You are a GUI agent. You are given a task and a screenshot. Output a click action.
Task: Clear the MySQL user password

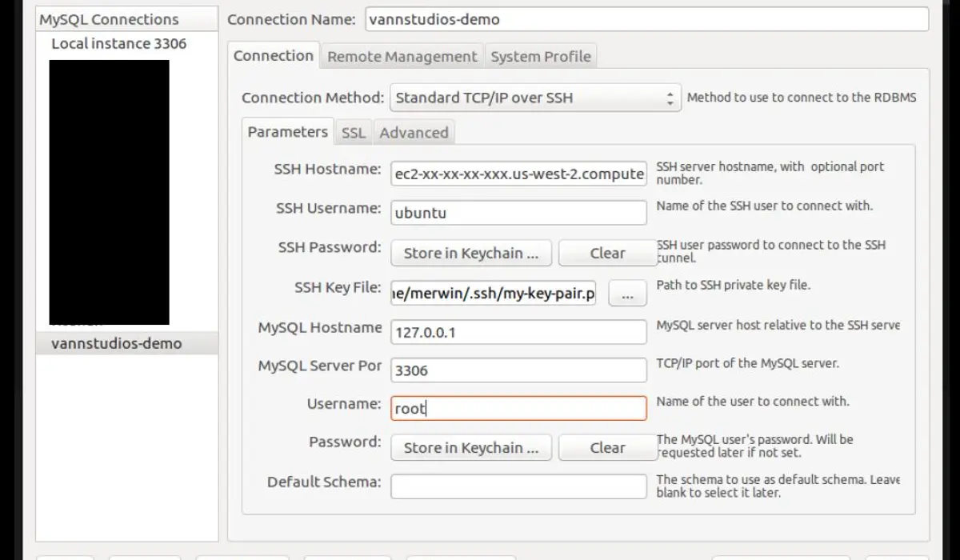606,448
